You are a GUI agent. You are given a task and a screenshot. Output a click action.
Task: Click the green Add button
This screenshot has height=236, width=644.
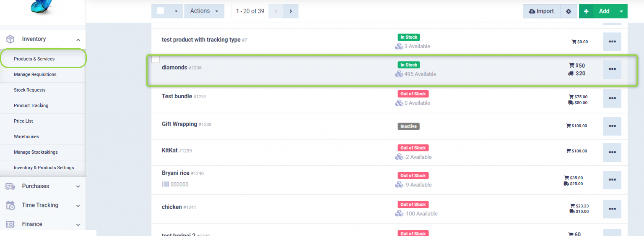click(x=599, y=11)
